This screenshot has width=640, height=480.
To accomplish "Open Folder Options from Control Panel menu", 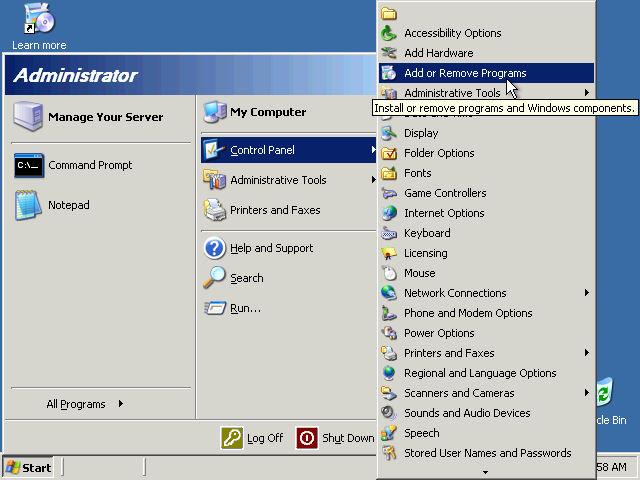I will [439, 153].
